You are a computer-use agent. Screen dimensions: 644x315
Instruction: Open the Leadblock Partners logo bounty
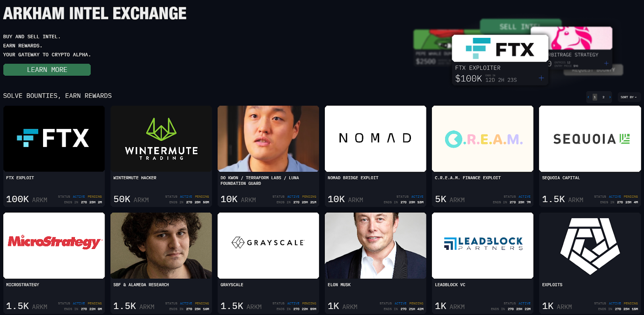click(483, 246)
